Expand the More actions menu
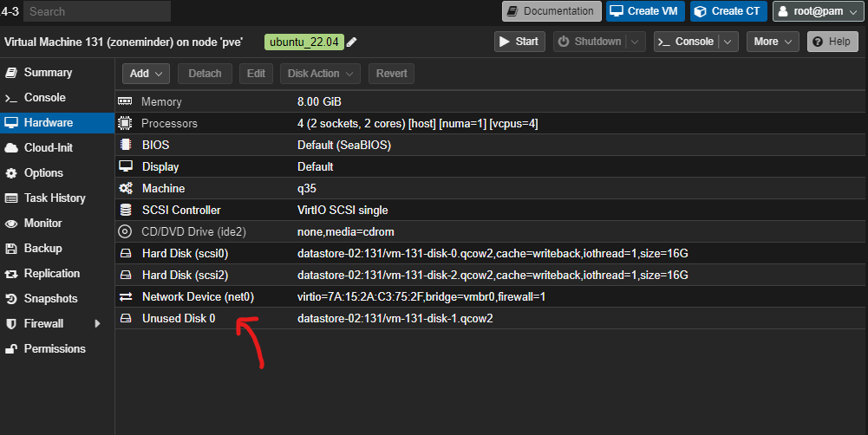Screen dimensions: 868x435 coord(774,42)
